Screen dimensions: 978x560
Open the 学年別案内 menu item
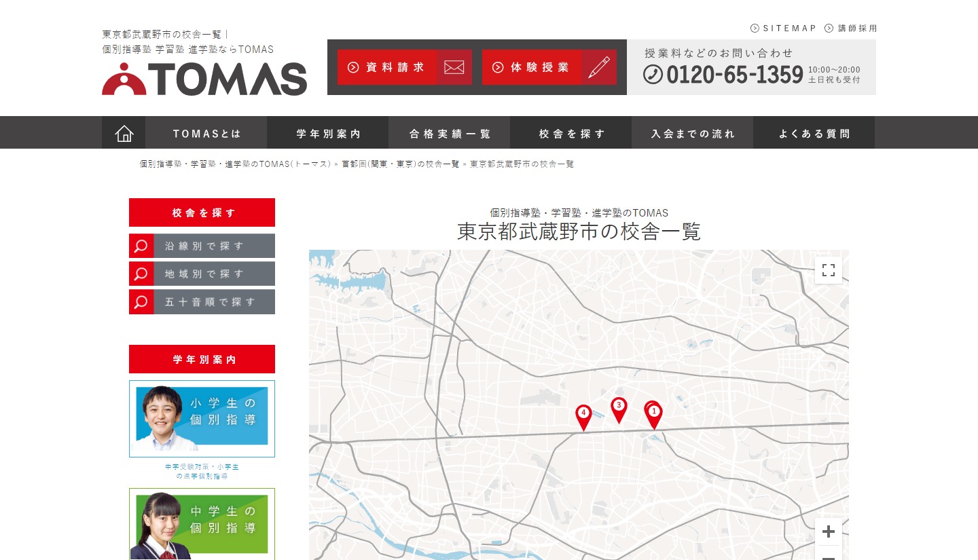[x=328, y=134]
